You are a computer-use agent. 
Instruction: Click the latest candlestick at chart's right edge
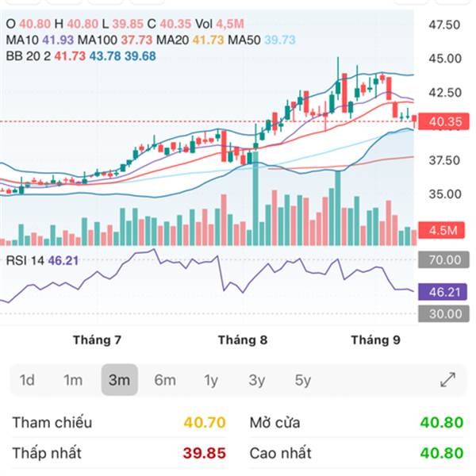coord(414,120)
